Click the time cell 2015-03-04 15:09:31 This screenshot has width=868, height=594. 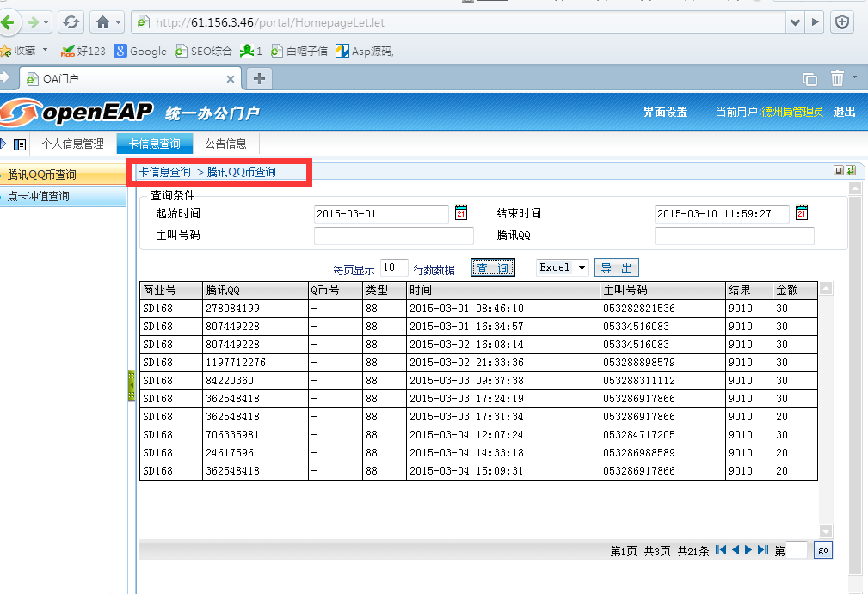pyautogui.click(x=503, y=471)
